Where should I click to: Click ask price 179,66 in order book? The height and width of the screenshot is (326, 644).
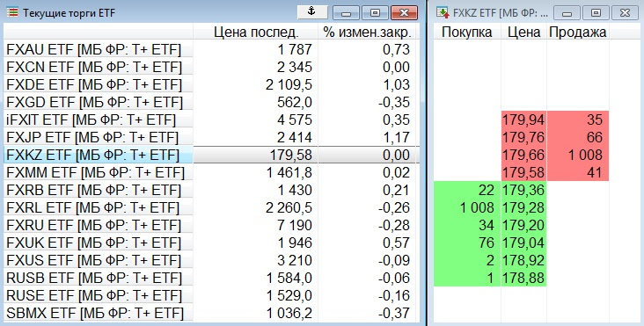pyautogui.click(x=523, y=156)
